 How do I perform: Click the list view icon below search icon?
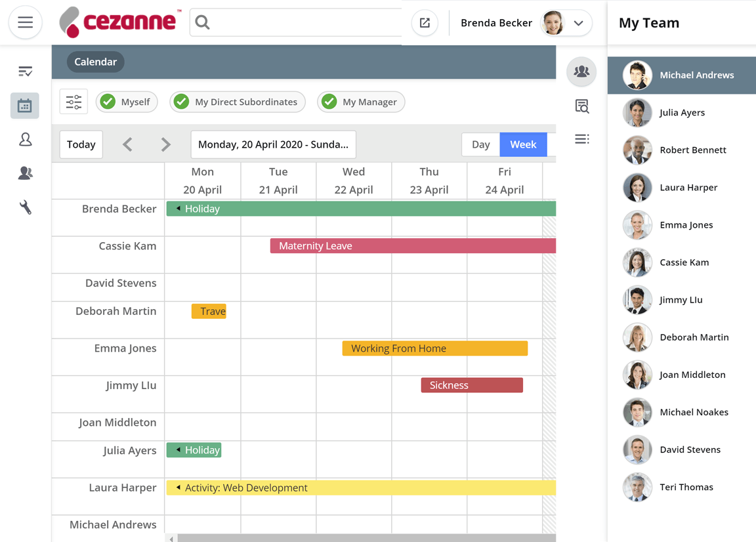tap(581, 138)
